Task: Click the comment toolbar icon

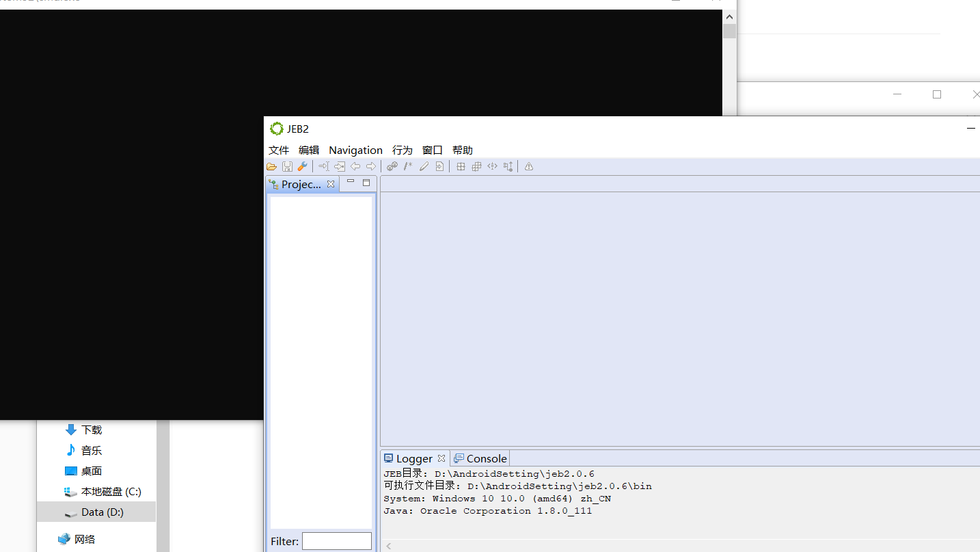Action: 408,166
